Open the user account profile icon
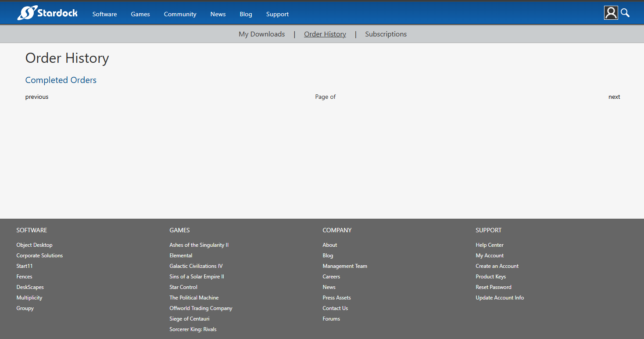 point(611,13)
